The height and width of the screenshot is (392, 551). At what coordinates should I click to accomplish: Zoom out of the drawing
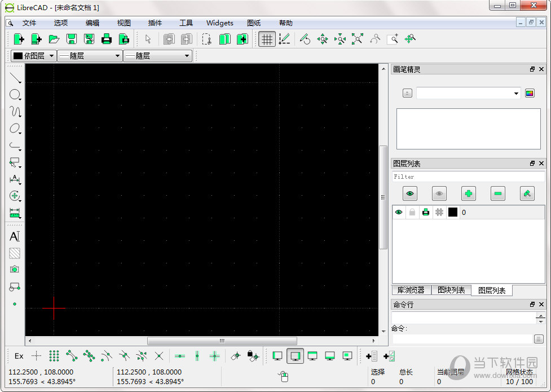(340, 39)
